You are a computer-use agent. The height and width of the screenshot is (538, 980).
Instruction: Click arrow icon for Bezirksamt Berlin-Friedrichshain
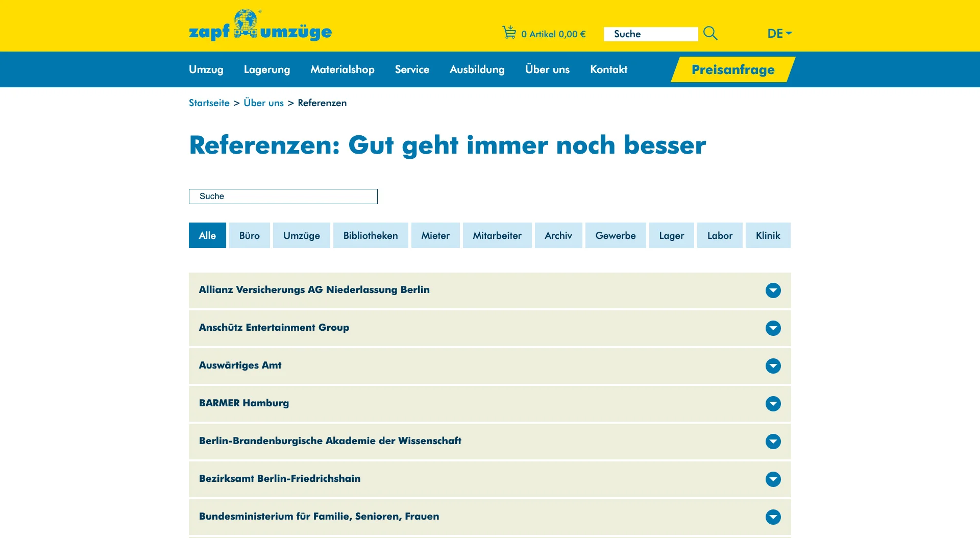(773, 479)
